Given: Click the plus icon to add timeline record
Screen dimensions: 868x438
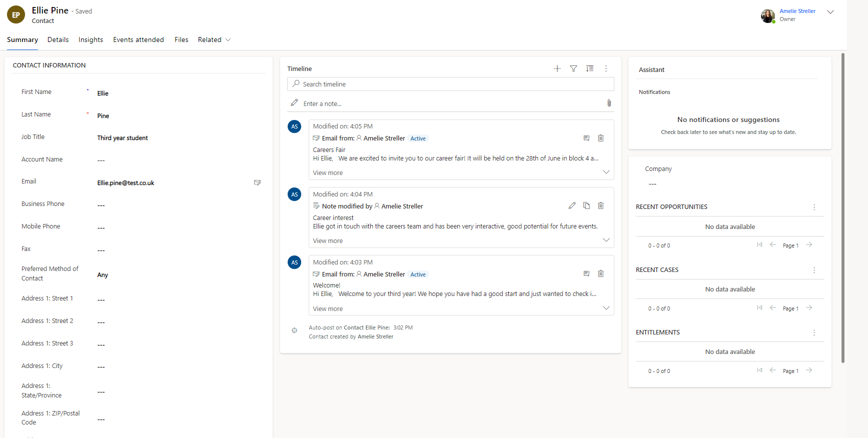Looking at the screenshot, I should coord(557,68).
